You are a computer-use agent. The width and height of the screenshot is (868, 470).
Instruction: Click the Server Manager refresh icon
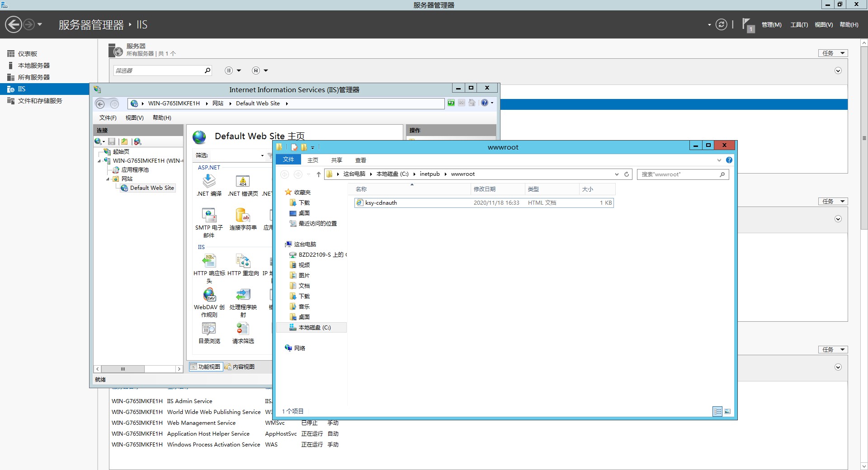[x=721, y=24]
